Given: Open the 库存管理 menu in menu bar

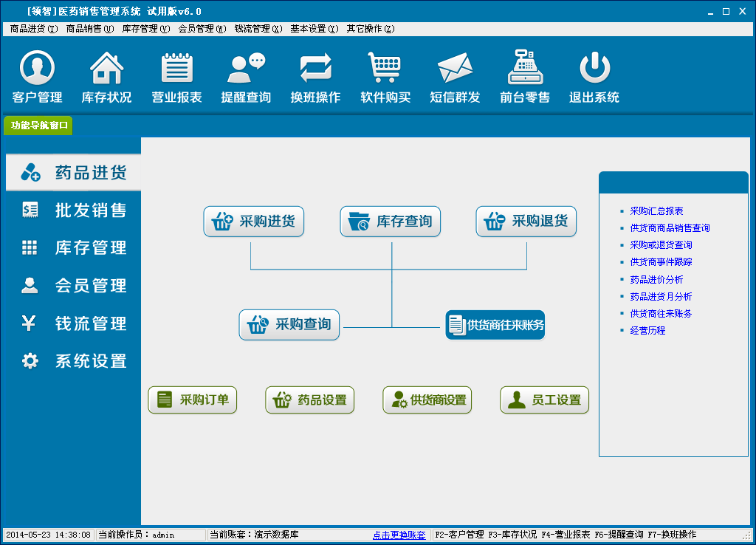Looking at the screenshot, I should tap(145, 29).
